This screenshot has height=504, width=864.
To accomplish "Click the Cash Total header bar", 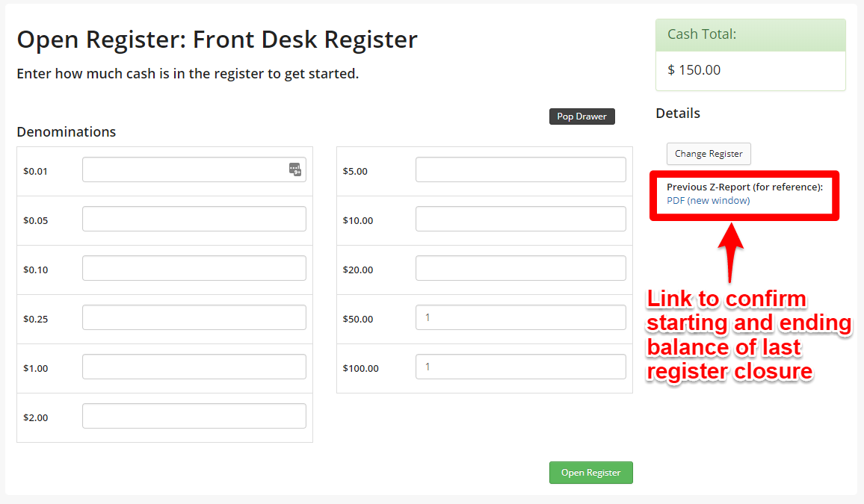I will (750, 35).
